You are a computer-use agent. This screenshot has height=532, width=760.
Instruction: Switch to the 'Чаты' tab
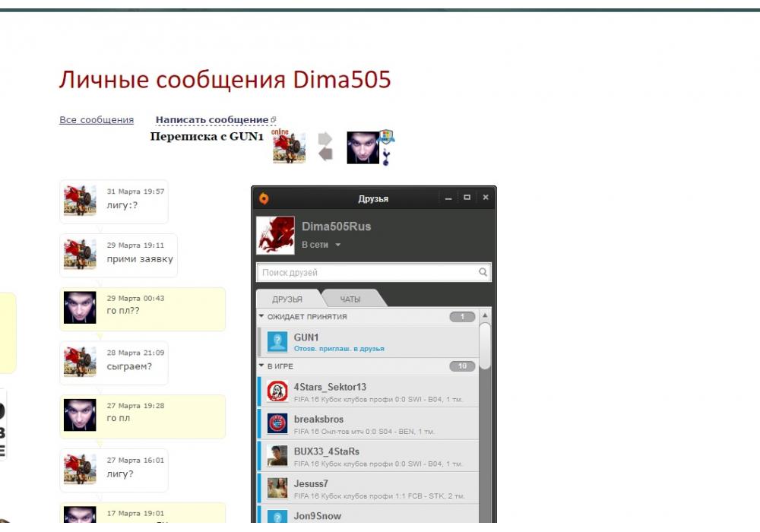[350, 299]
